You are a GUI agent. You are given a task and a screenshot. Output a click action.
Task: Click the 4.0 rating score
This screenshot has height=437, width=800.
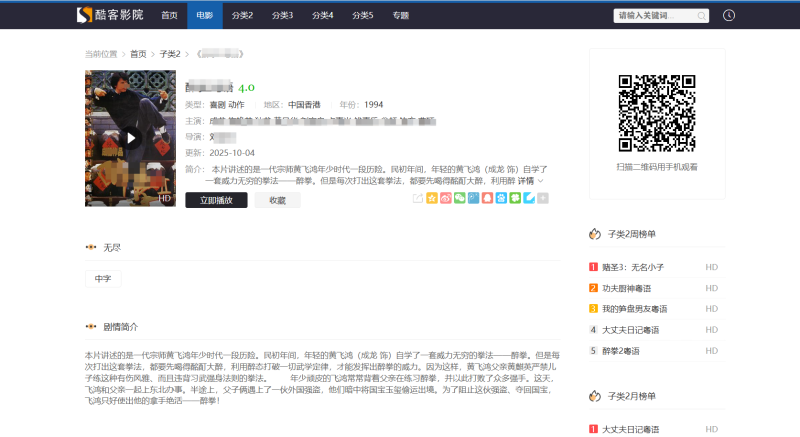click(x=246, y=88)
